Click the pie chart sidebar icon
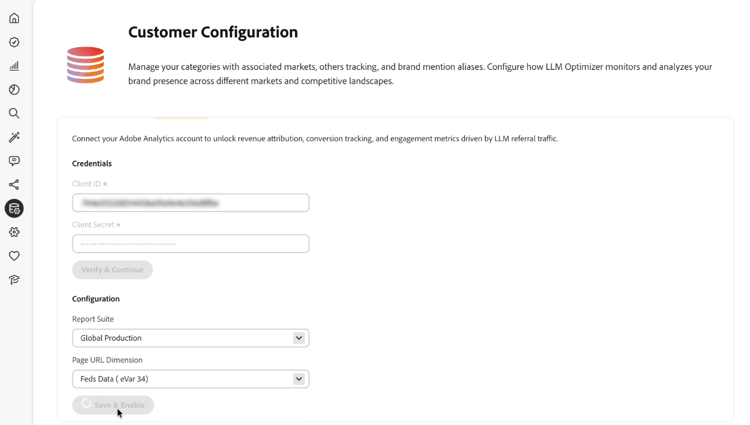The height and width of the screenshot is (425, 750). pyautogui.click(x=14, y=90)
